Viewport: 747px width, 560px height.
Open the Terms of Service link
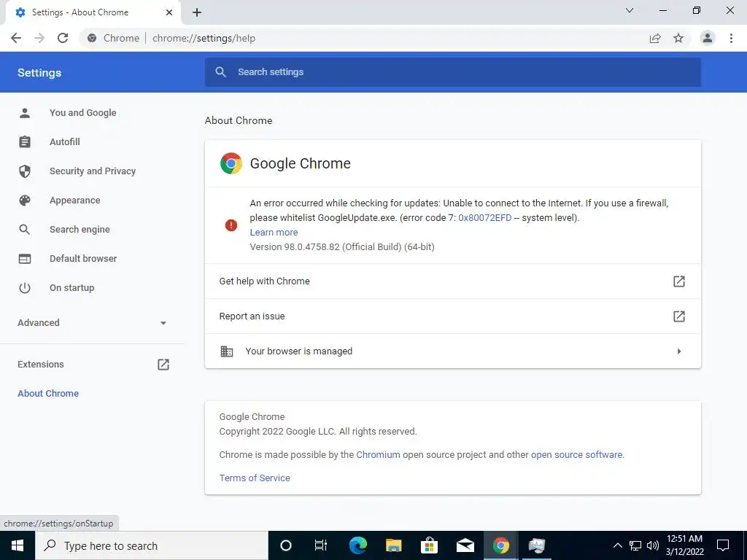[255, 478]
